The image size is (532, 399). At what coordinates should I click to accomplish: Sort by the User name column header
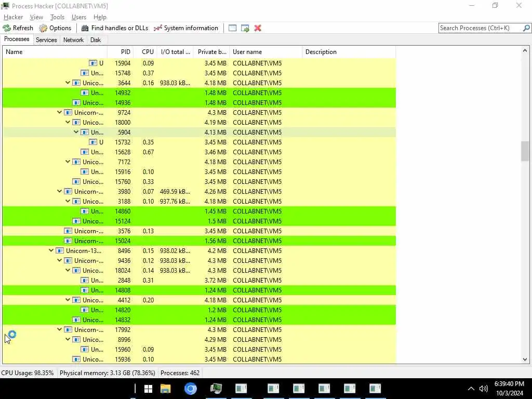(x=265, y=52)
